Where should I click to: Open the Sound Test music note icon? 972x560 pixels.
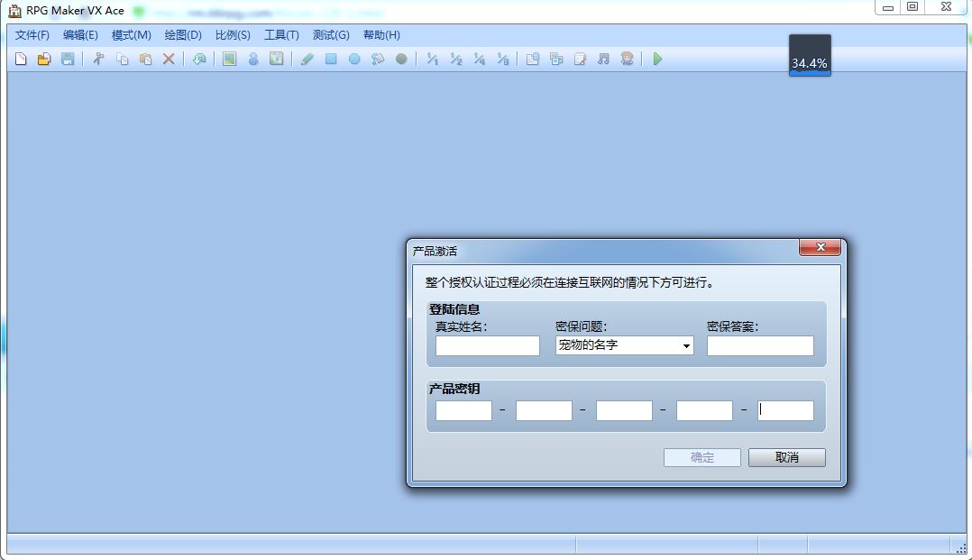point(603,59)
